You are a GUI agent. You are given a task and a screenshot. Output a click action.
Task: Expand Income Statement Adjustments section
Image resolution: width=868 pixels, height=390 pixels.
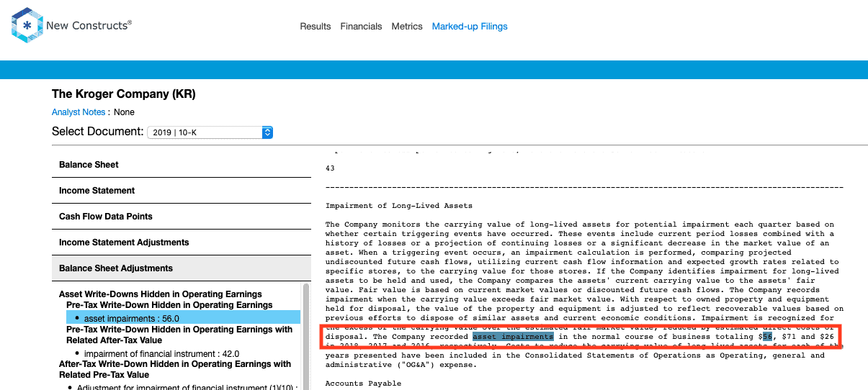(x=182, y=242)
